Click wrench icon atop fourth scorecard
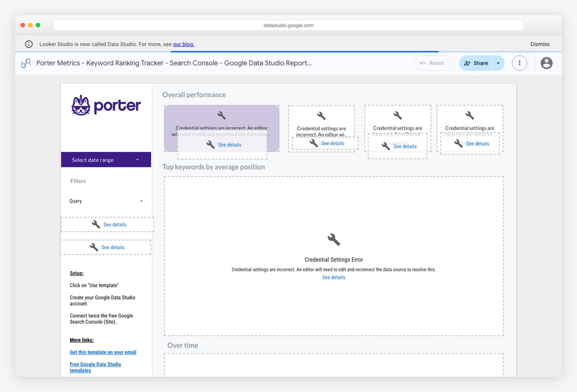The image size is (577, 392). tap(470, 115)
